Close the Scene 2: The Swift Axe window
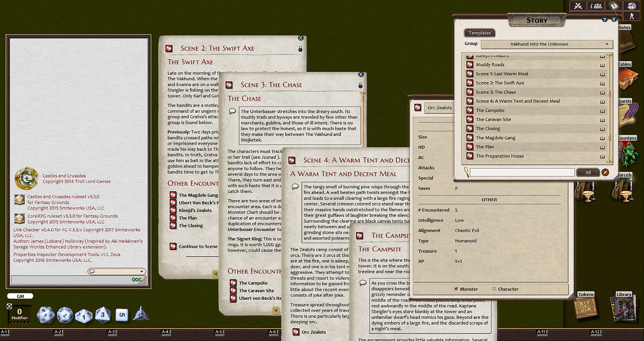The image size is (644, 341). click(301, 38)
